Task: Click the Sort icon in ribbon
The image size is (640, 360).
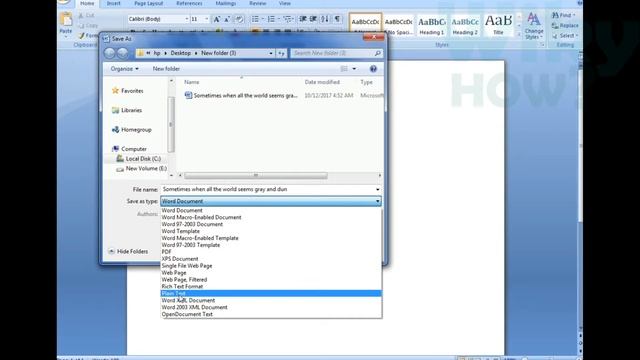Action: pos(325,19)
